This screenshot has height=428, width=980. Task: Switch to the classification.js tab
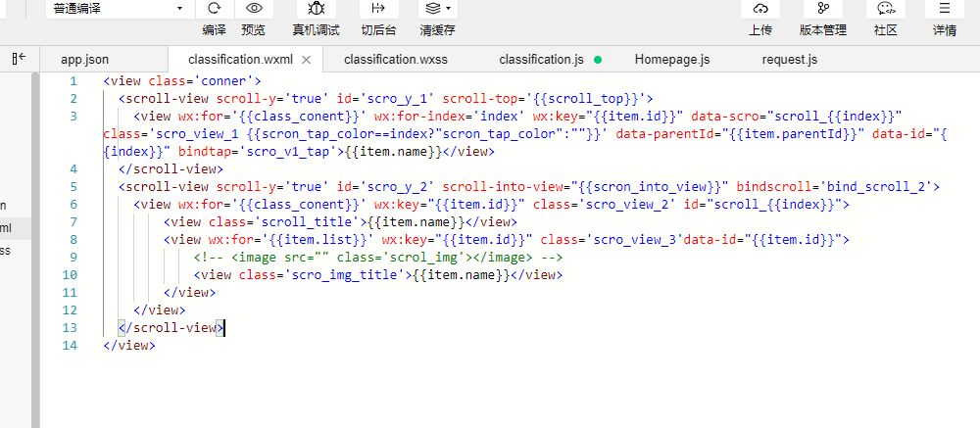click(541, 60)
